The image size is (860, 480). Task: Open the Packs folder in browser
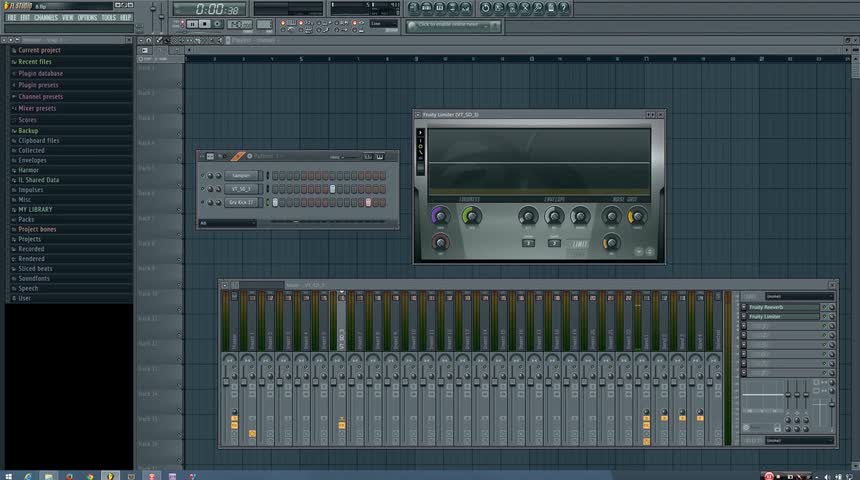[26, 219]
